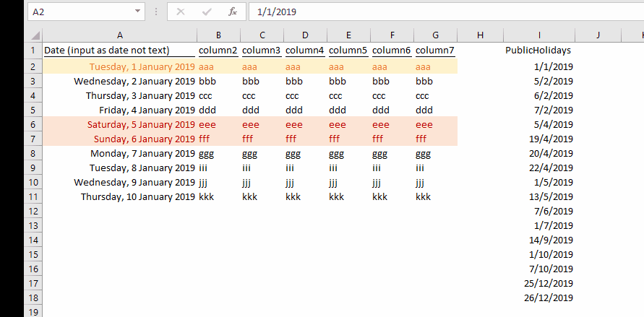This screenshot has width=644, height=317.
Task: Click the formula bar resize handle dots
Action: tap(156, 12)
